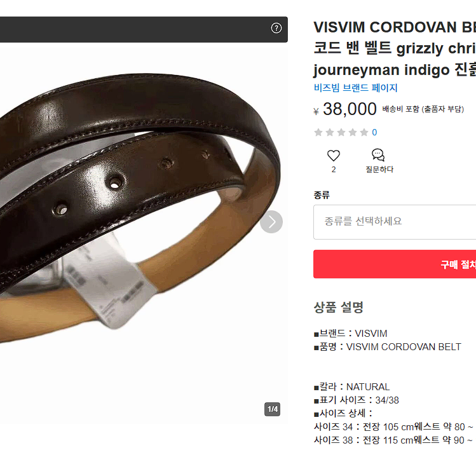The width and height of the screenshot is (476, 476).
Task: Click the fifth rating star
Action: (364, 132)
